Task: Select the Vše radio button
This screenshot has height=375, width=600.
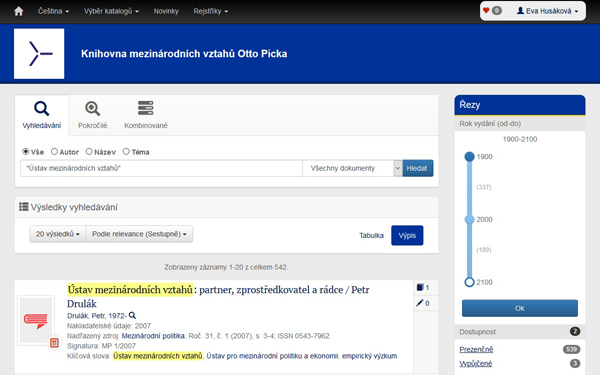Action: click(26, 152)
